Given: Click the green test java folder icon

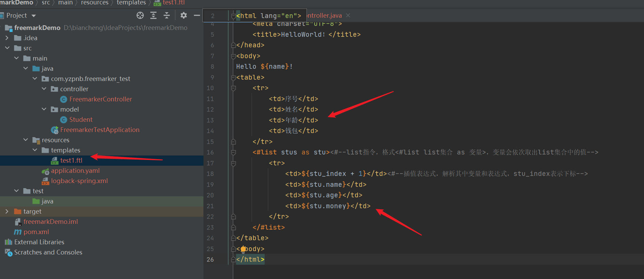Looking at the screenshot, I should point(36,201).
